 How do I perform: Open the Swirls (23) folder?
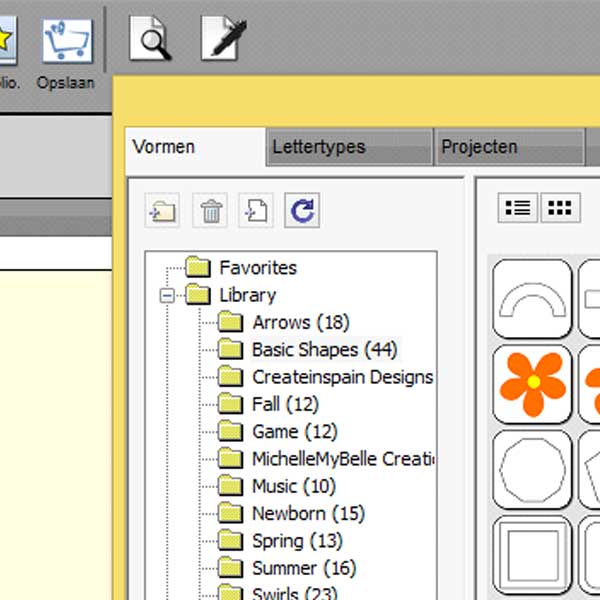(277, 592)
